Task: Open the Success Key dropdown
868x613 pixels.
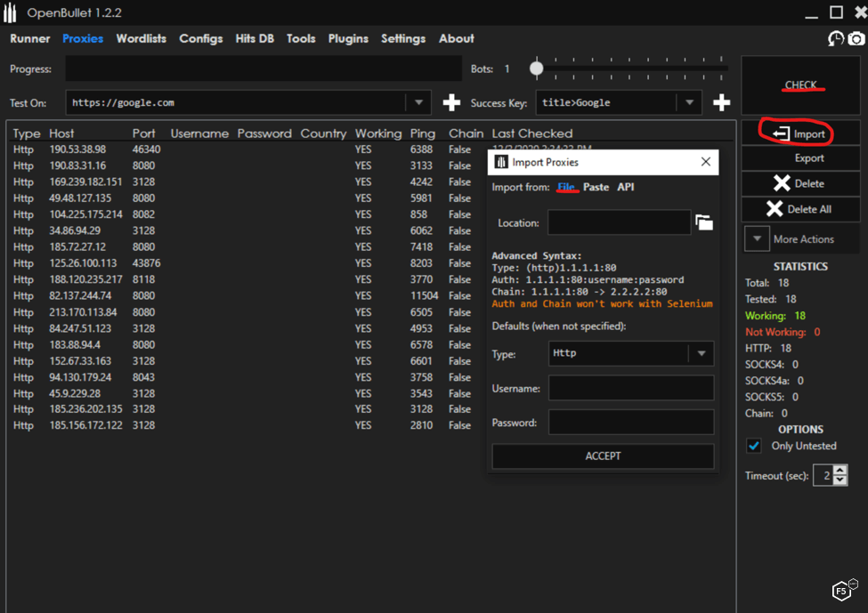Action: click(x=689, y=102)
